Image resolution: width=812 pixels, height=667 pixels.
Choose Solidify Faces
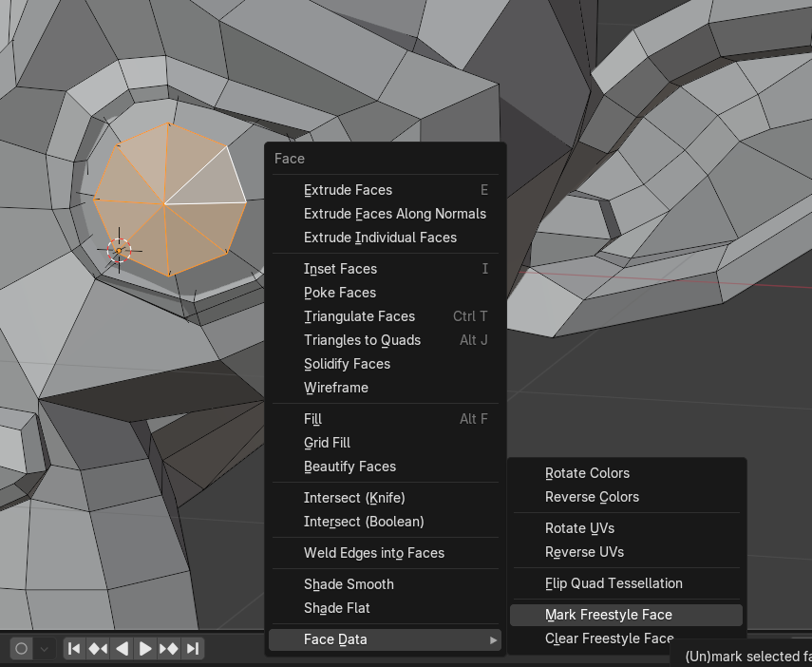pyautogui.click(x=385, y=364)
